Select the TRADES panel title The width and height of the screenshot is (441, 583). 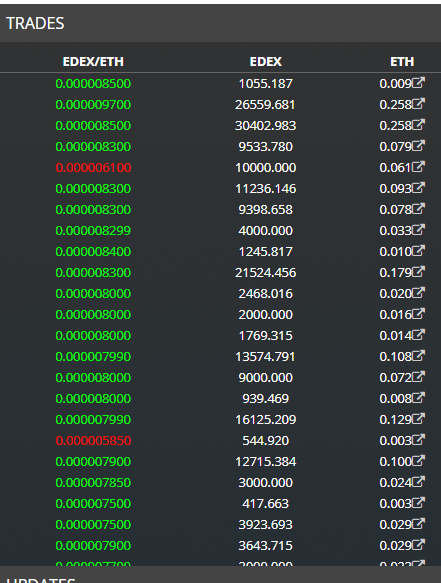click(x=35, y=23)
